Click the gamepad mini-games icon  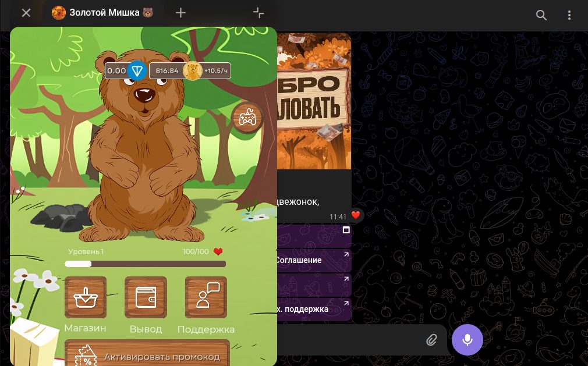pos(247,118)
